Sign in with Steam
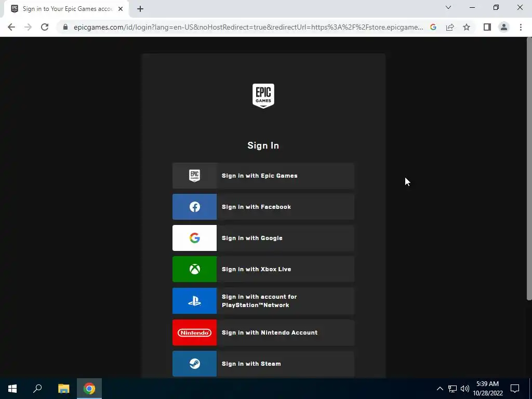Image resolution: width=532 pixels, height=399 pixels. [x=263, y=364]
